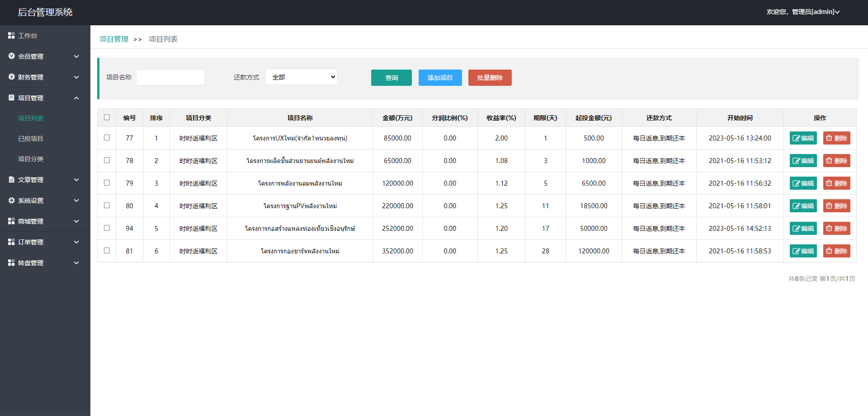
Task: Click the 添加项目 button
Action: [440, 78]
